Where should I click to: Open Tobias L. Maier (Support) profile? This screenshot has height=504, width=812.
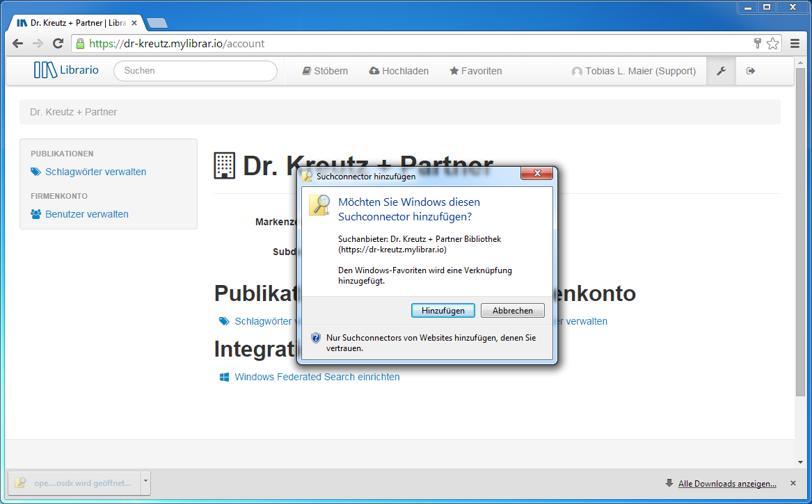(634, 71)
